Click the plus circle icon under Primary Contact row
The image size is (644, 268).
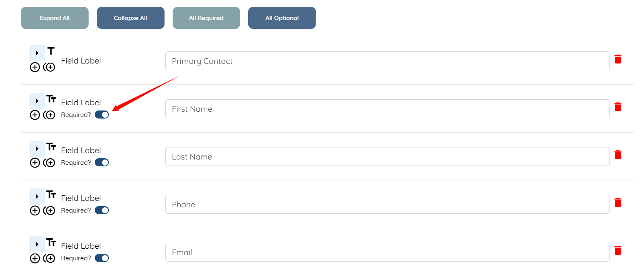click(35, 67)
